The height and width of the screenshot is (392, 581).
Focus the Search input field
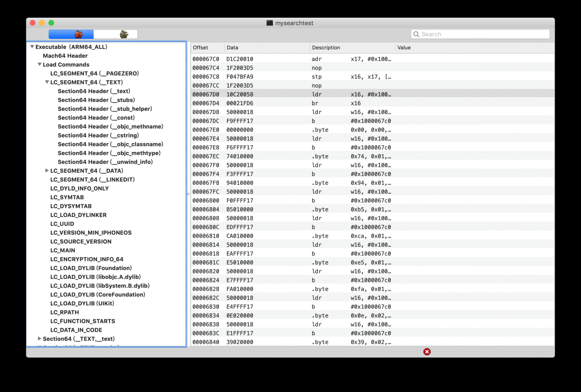pyautogui.click(x=480, y=34)
